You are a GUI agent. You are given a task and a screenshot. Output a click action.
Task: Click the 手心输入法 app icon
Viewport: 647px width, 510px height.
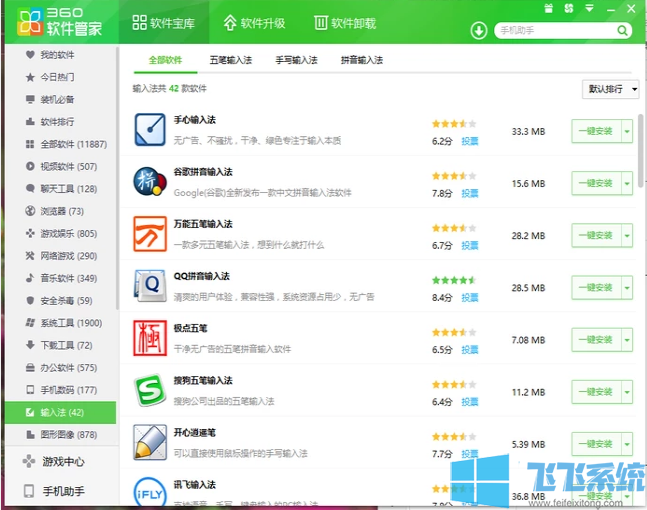click(150, 130)
